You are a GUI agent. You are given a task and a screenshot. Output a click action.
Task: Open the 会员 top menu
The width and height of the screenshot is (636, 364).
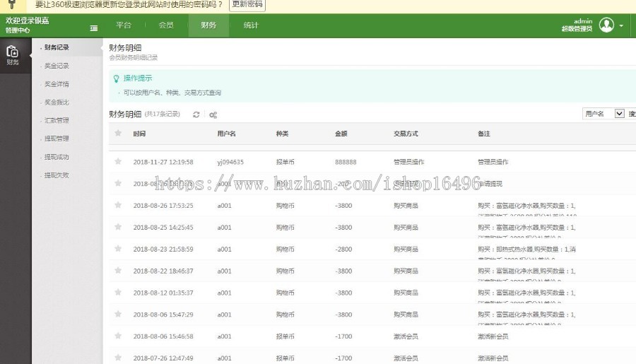click(166, 25)
